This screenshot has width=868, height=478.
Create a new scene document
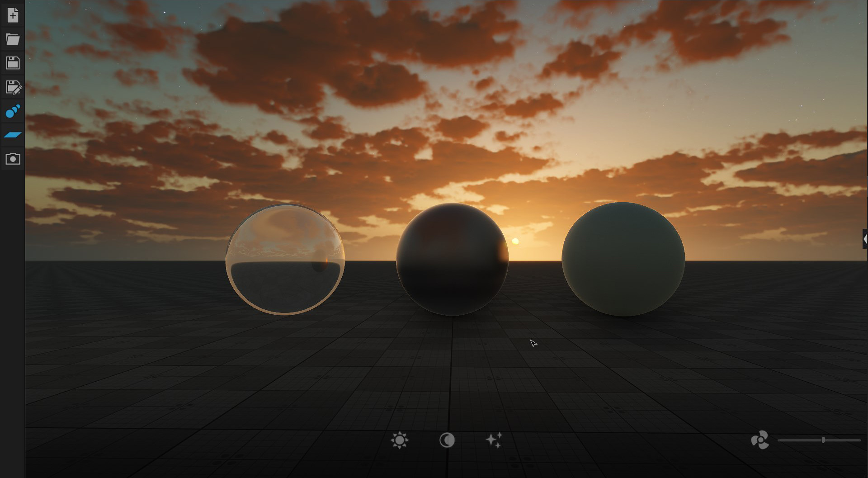(12, 15)
